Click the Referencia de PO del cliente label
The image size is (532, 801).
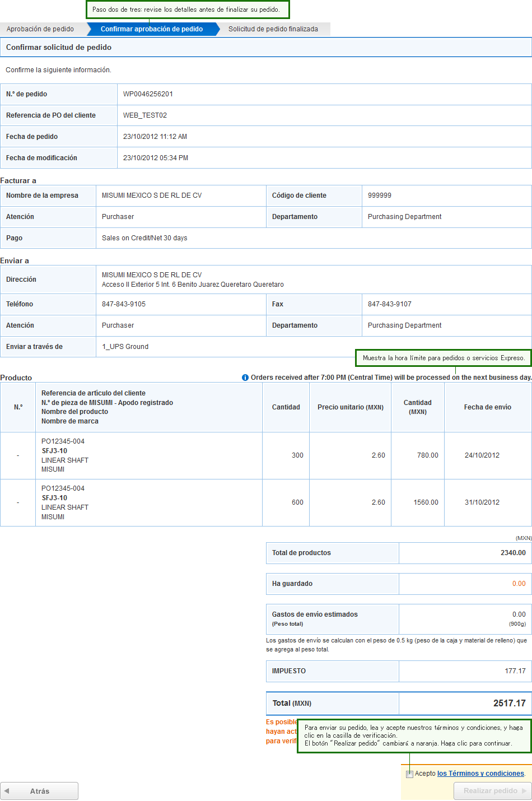pyautogui.click(x=51, y=115)
